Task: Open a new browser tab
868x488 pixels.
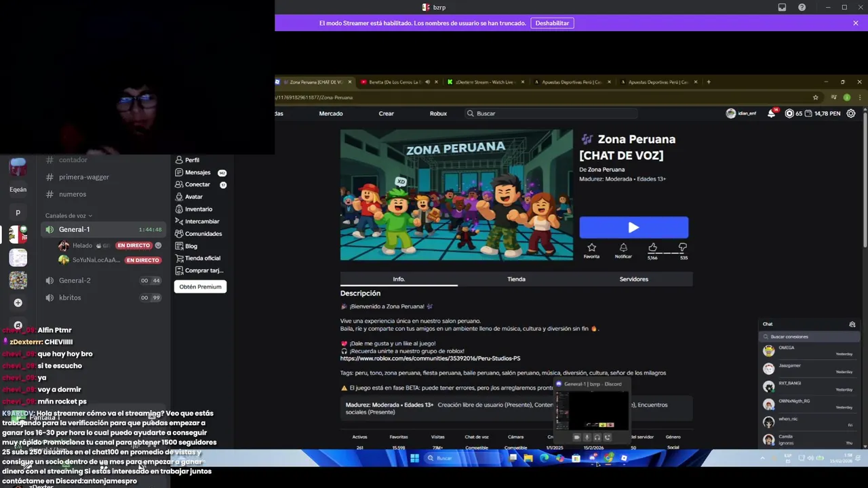Action: pos(709,82)
